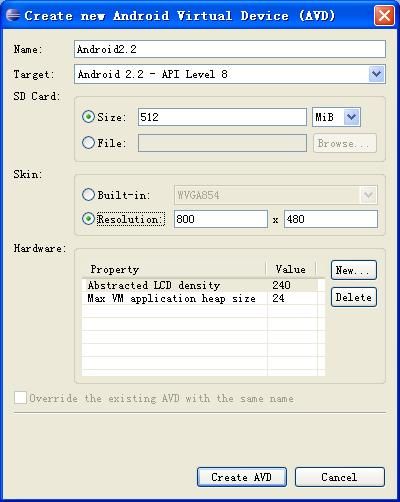
Task: Select the SD Card Size radio button
Action: 88,117
